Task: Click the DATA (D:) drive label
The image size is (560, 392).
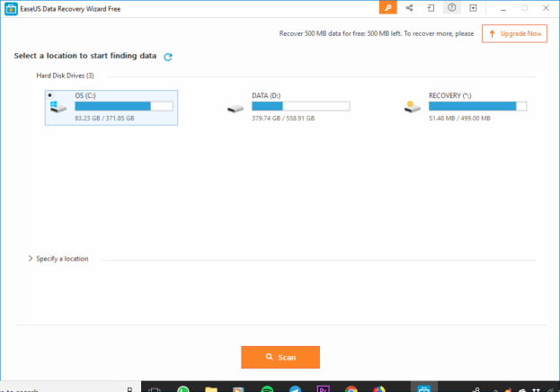Action: (x=267, y=94)
